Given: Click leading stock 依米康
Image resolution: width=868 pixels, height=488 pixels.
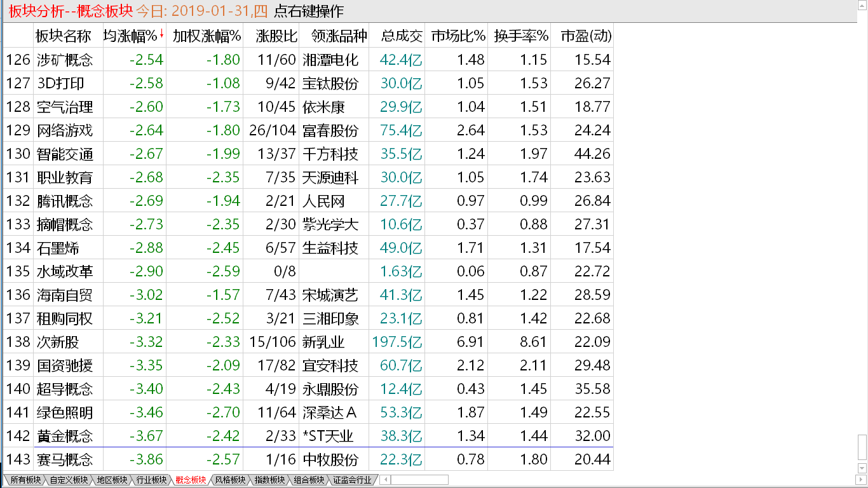Looking at the screenshot, I should 323,107.
